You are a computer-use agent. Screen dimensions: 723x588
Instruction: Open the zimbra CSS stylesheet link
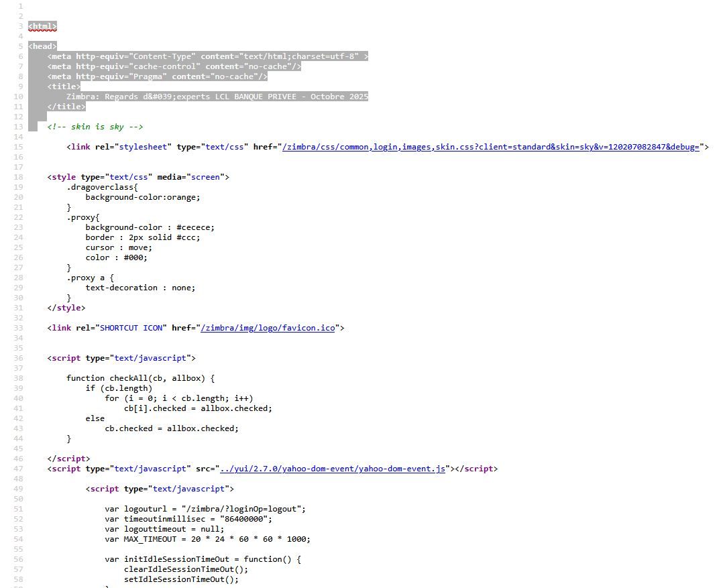[x=491, y=147]
